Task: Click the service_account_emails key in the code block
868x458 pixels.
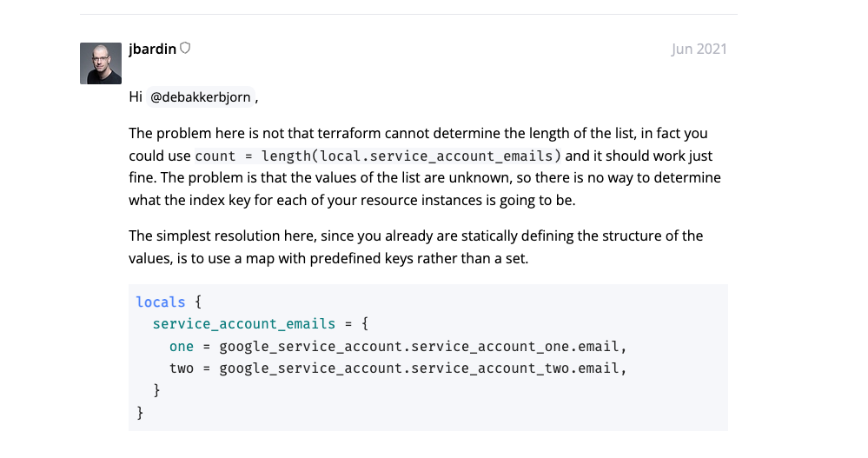Action: [x=243, y=324]
